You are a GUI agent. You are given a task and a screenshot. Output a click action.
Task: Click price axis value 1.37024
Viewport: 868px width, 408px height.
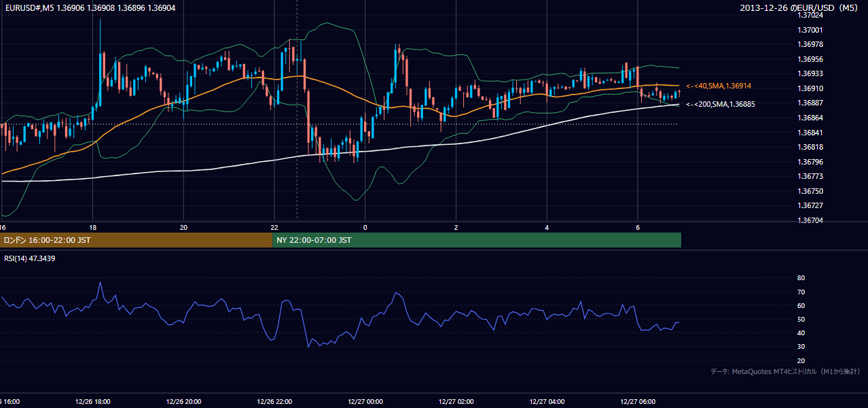(x=810, y=15)
